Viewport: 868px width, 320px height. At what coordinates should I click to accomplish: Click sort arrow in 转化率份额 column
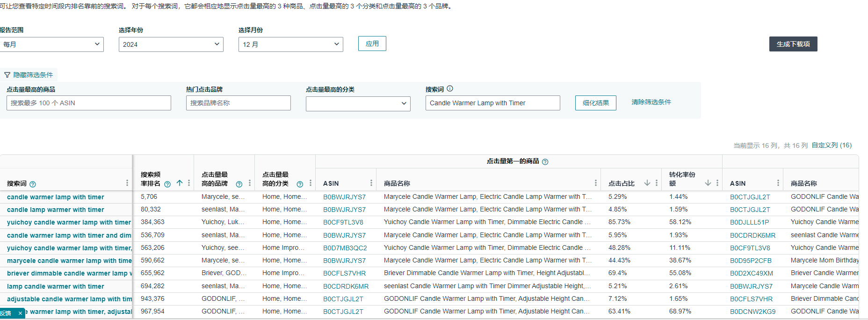tap(708, 183)
